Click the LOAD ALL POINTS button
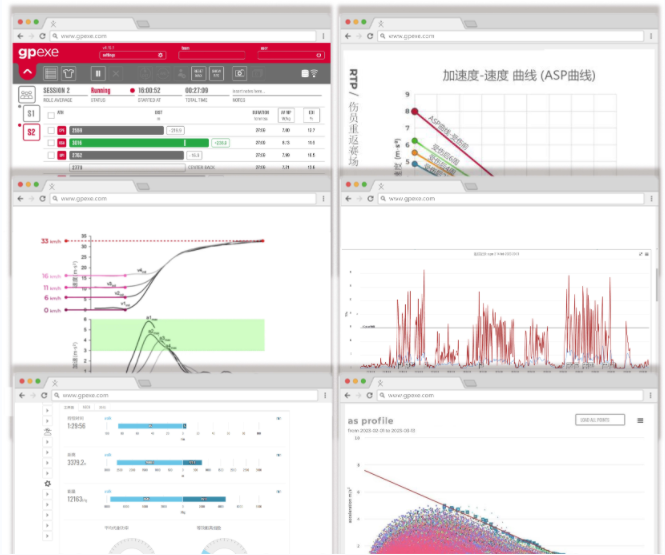The width and height of the screenshot is (665, 555). 599,420
